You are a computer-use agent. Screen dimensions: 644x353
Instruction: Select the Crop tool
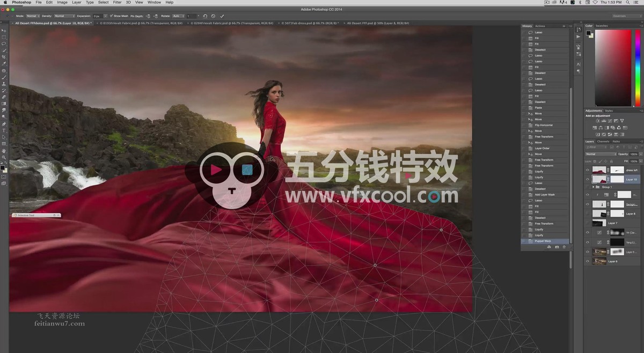(4, 57)
